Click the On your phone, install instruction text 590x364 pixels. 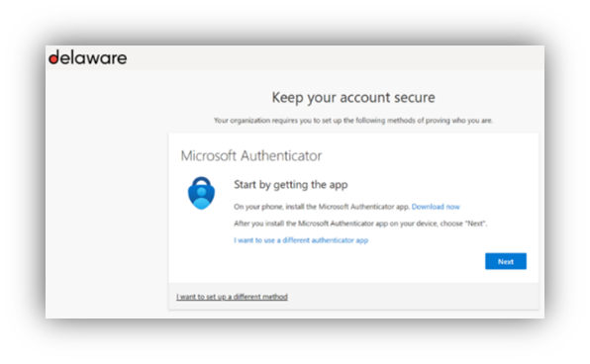point(322,207)
